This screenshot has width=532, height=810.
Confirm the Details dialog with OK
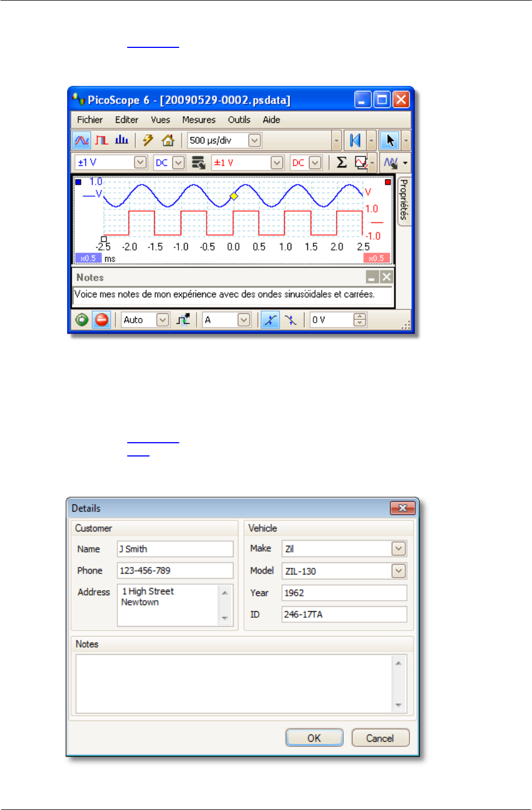[x=314, y=738]
